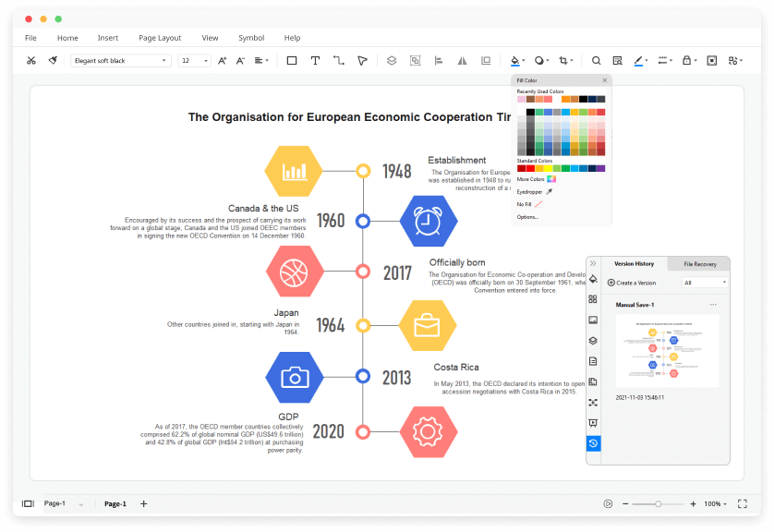The width and height of the screenshot is (774, 532).
Task: Click the Size arrange toolbar icon
Action: [x=486, y=60]
